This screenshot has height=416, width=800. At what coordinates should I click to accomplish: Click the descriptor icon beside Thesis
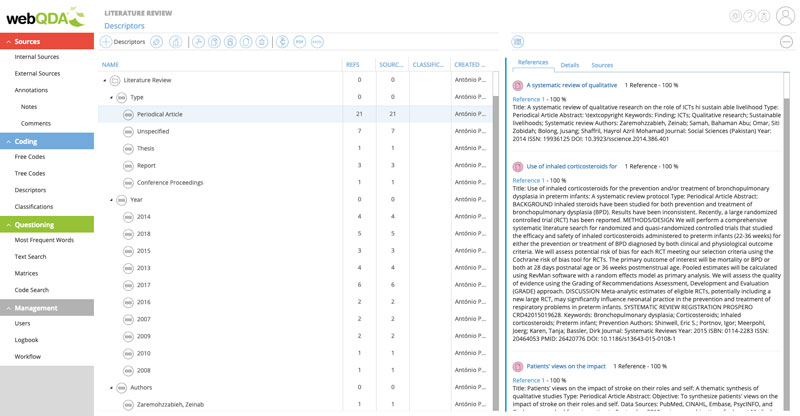(x=129, y=149)
